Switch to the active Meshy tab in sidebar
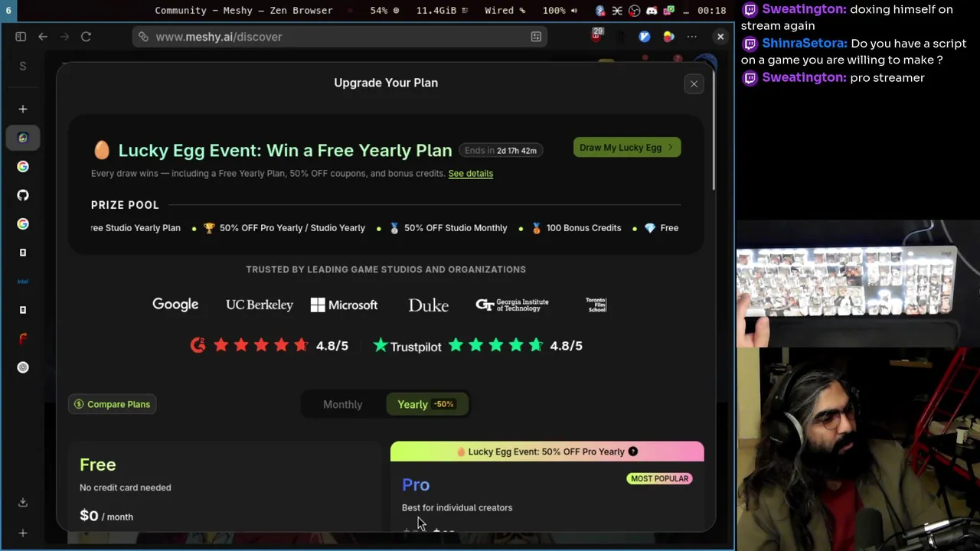The height and width of the screenshot is (551, 980). [x=23, y=138]
